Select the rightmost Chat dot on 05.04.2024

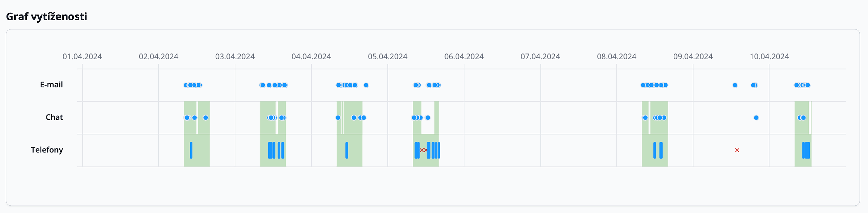point(428,118)
